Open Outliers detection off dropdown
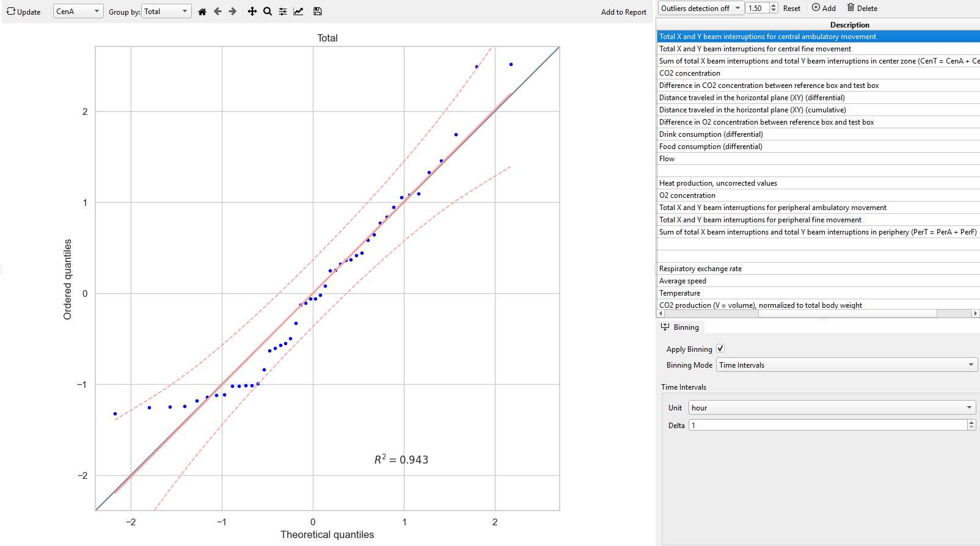Screen dimensions: 980x546 (x=700, y=8)
